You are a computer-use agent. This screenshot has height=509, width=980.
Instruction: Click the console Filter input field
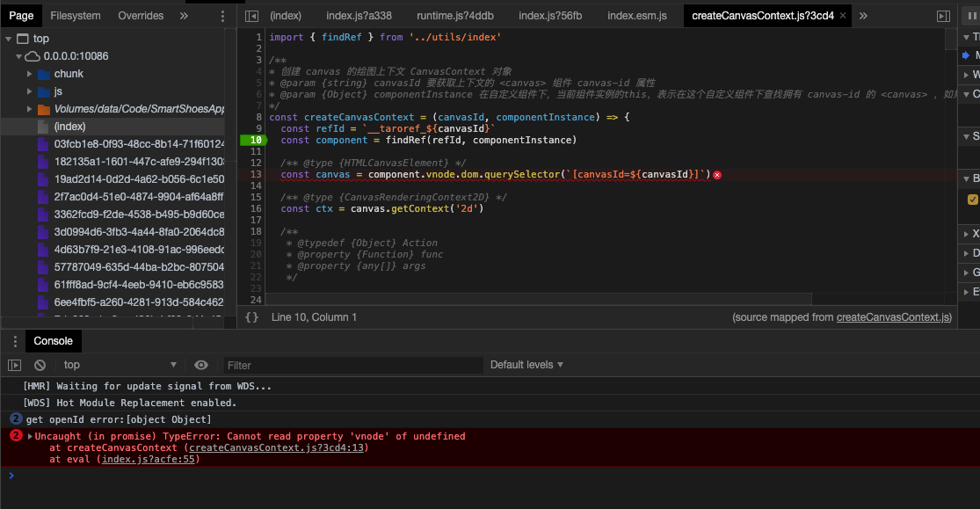353,365
